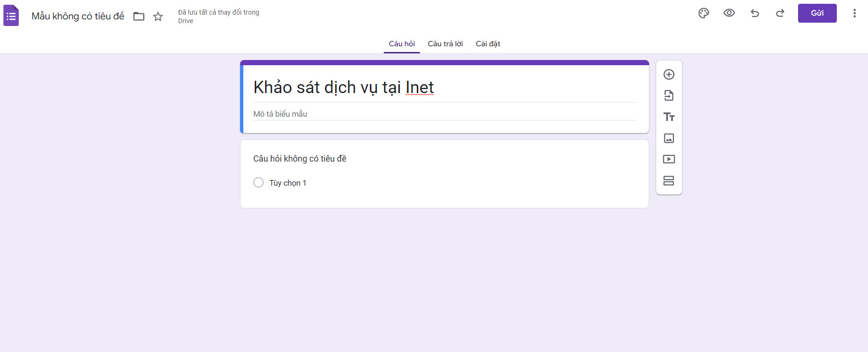Open the Cài đặt tab

[x=488, y=43]
